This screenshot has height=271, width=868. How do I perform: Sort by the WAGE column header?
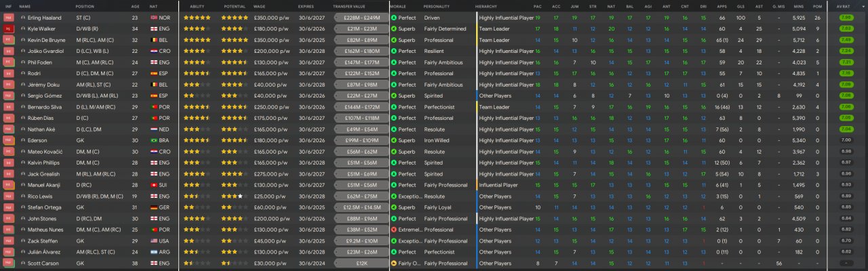(x=259, y=5)
